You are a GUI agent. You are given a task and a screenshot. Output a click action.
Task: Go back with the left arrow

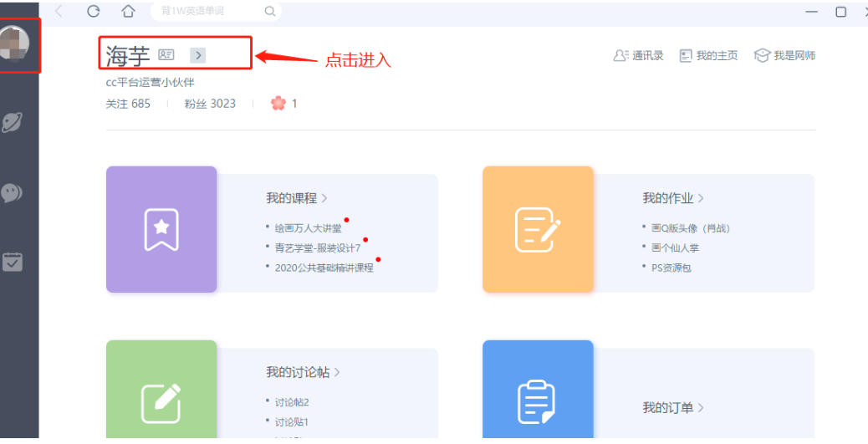[59, 12]
